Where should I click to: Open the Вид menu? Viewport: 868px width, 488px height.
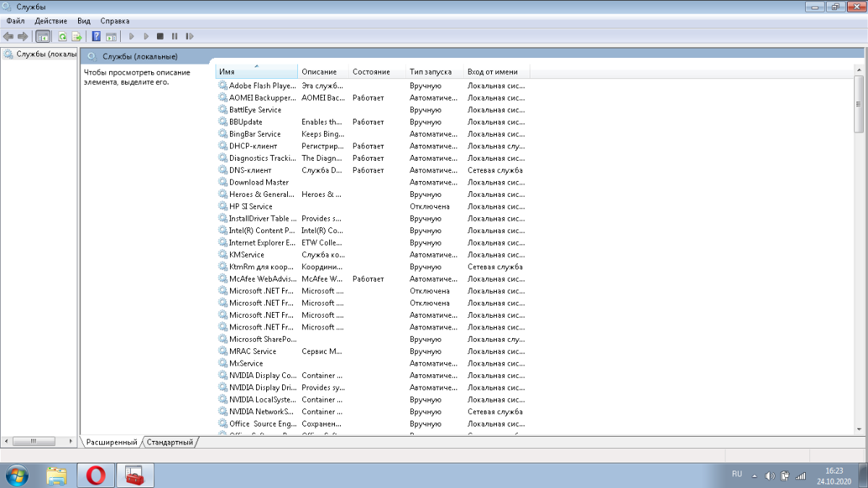click(x=84, y=21)
